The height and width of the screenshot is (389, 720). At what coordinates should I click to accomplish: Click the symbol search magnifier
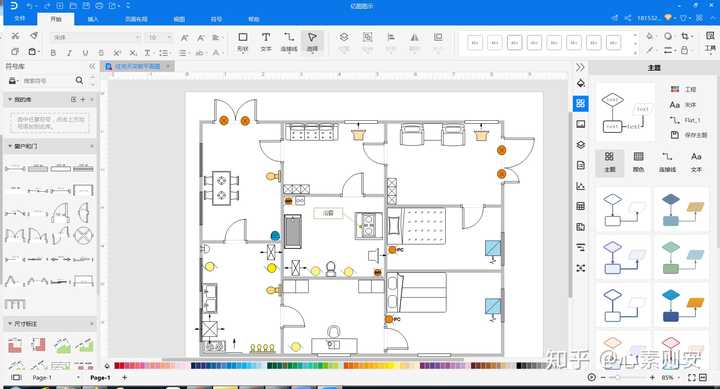pos(79,80)
